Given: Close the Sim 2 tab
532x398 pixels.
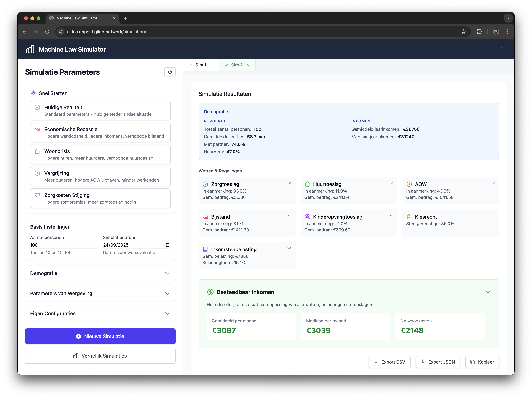Looking at the screenshot, I should pyautogui.click(x=248, y=65).
